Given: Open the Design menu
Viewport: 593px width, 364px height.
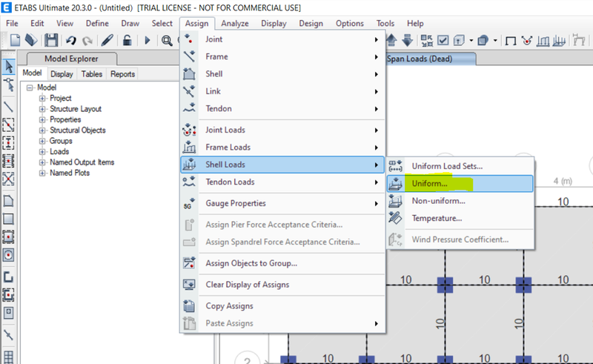Looking at the screenshot, I should pos(311,24).
